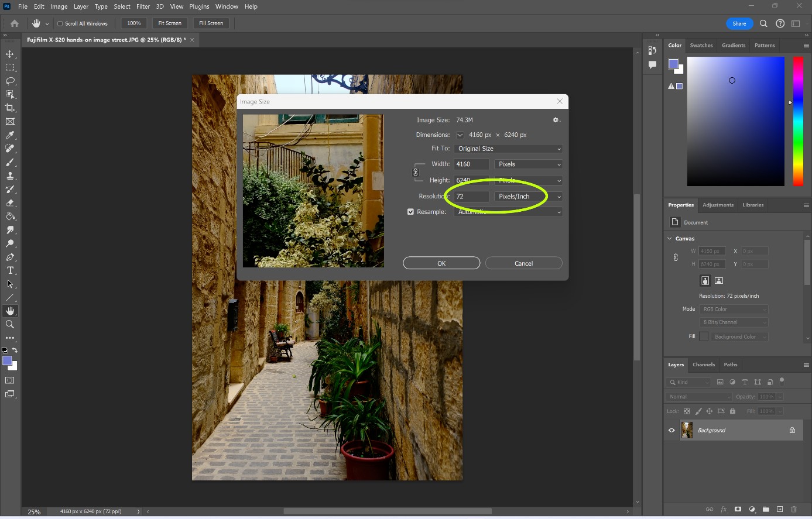Select the Crop tool
Viewport: 812px width, 519px height.
point(10,108)
